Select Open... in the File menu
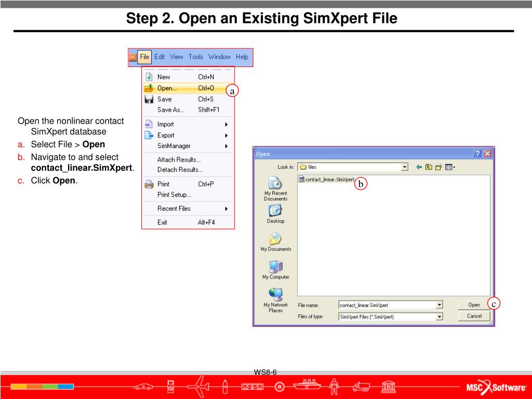 tap(188, 88)
